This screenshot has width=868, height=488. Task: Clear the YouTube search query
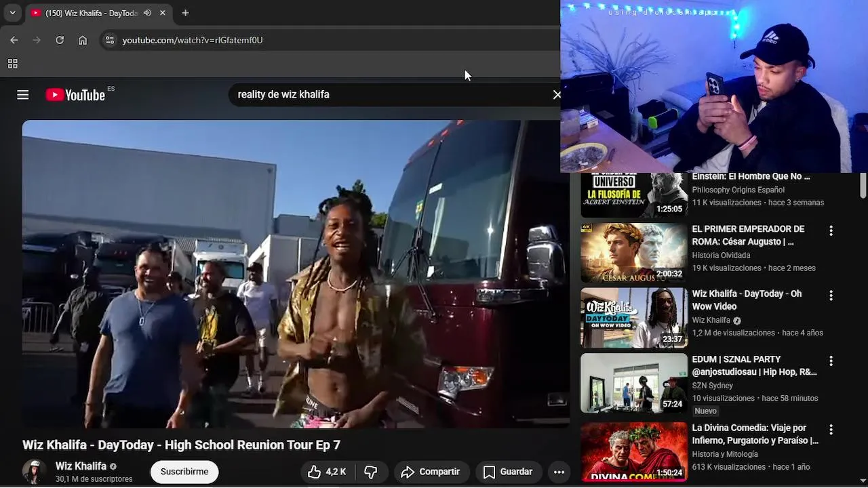tap(557, 95)
